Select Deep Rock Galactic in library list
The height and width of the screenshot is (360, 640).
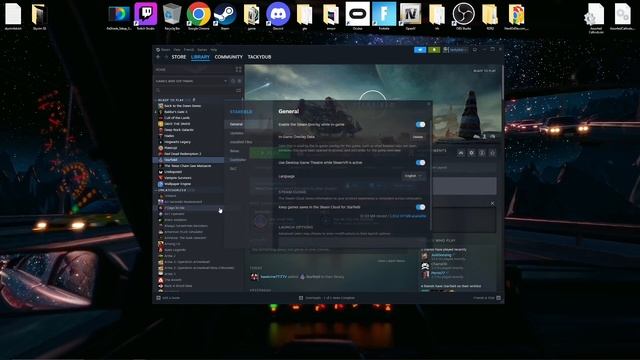179,130
